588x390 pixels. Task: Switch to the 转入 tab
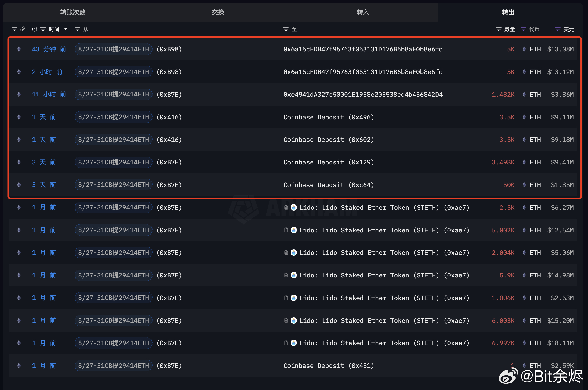click(363, 12)
